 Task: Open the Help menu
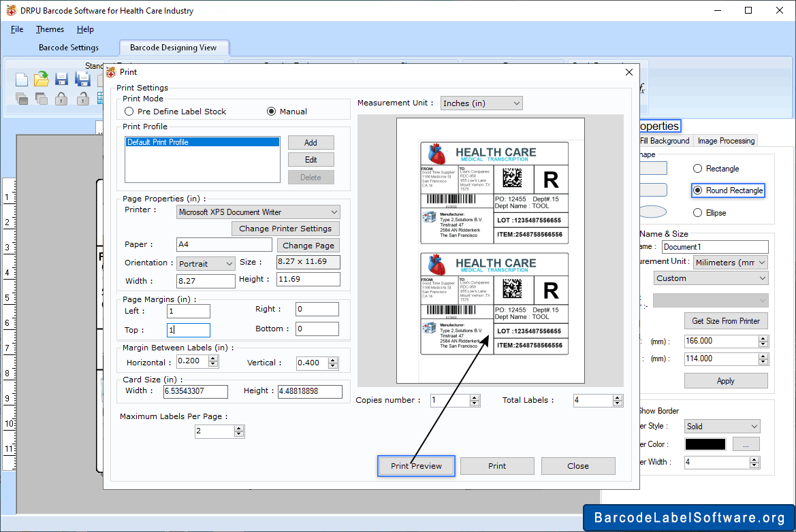click(85, 29)
